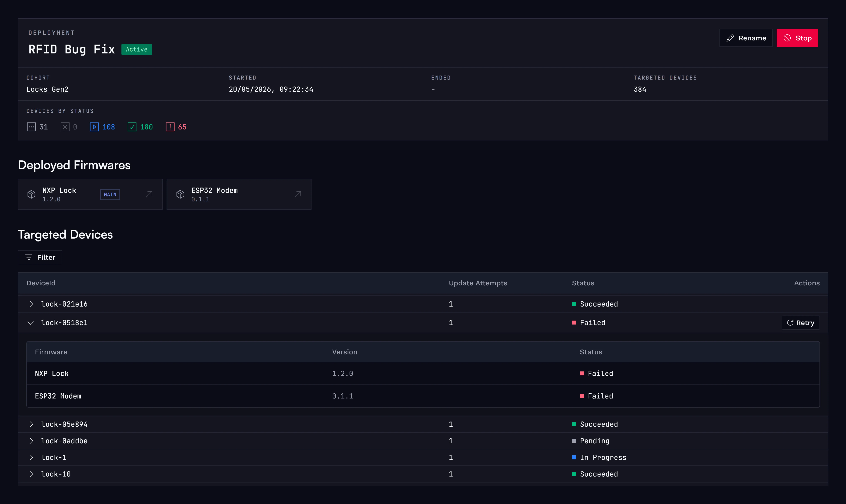Open NXP Lock firmware arrow link icon
This screenshot has width=846, height=504.
click(149, 194)
